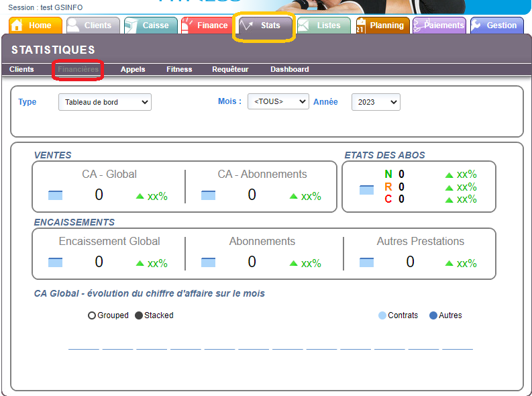
Task: Click the Planning calendar icon
Action: (360, 26)
